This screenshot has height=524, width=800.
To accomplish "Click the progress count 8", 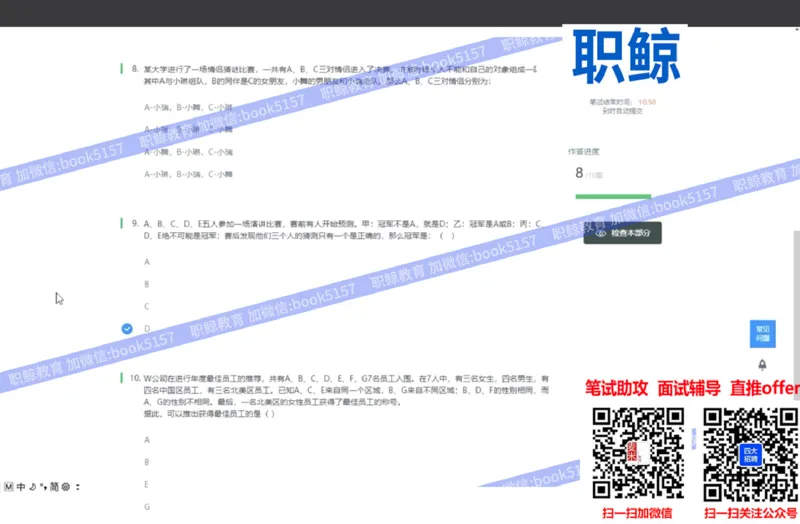I will (579, 173).
